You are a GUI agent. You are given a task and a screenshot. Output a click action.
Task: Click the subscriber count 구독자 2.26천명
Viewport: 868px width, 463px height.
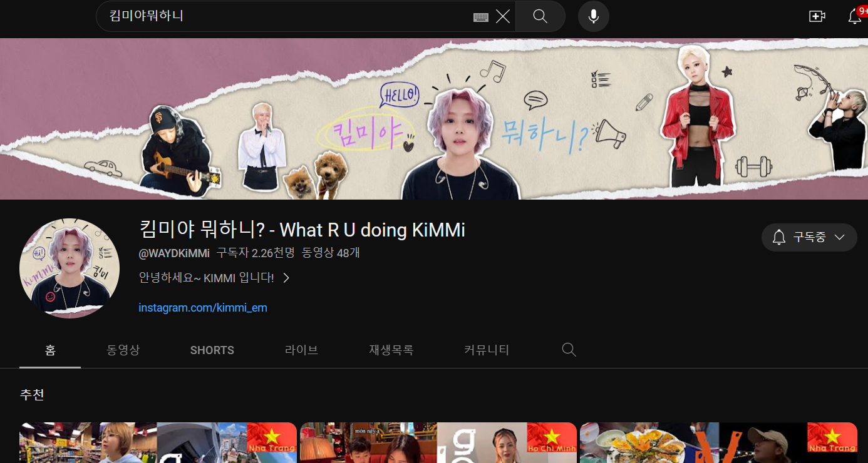click(256, 253)
